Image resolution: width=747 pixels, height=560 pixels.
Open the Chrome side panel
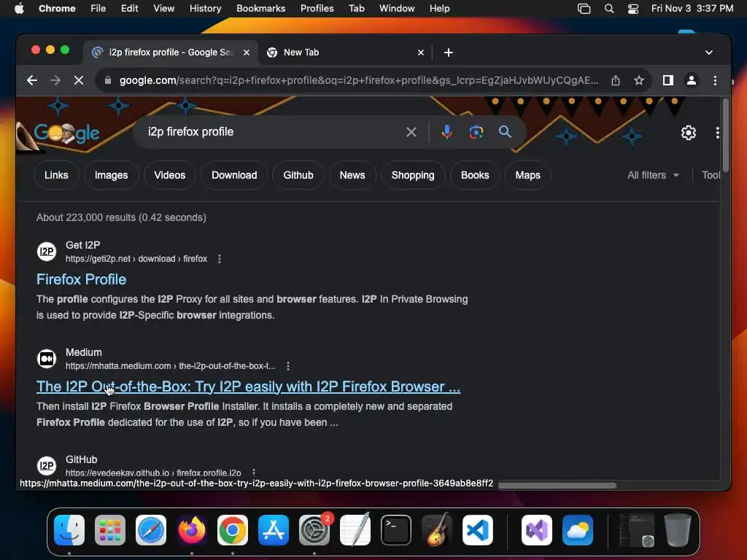668,80
